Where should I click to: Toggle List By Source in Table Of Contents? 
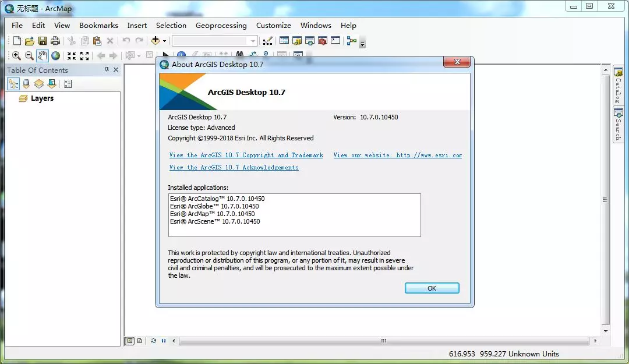click(26, 84)
